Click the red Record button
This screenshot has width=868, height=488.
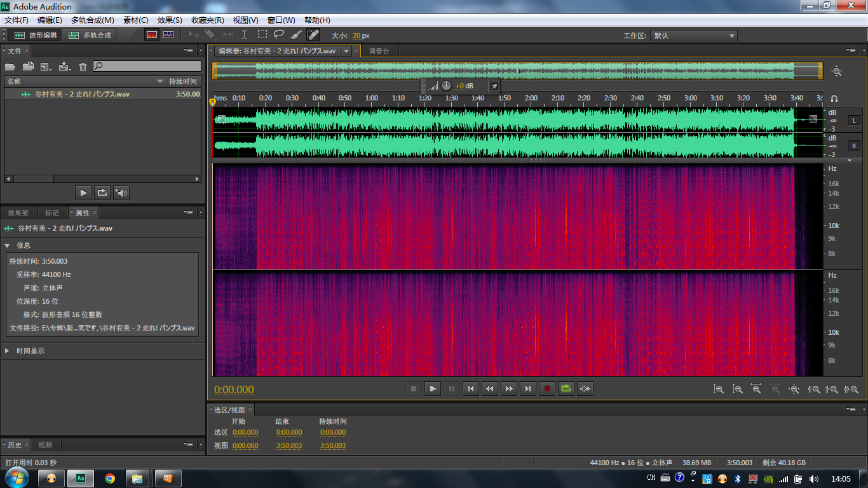[x=546, y=388]
